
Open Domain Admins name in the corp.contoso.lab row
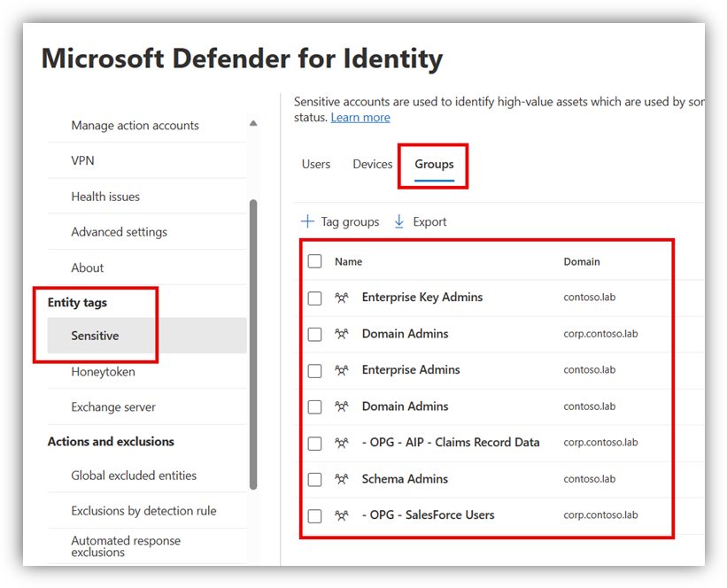coord(405,334)
